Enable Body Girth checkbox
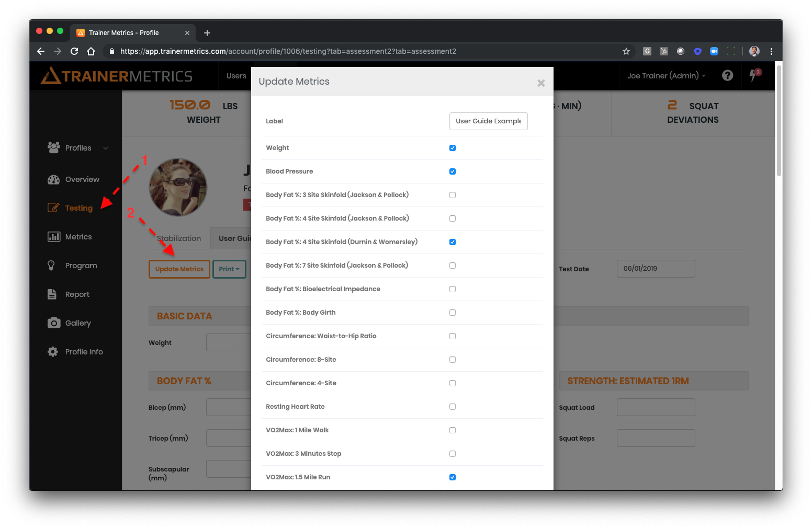This screenshot has height=529, width=812. 453,313
